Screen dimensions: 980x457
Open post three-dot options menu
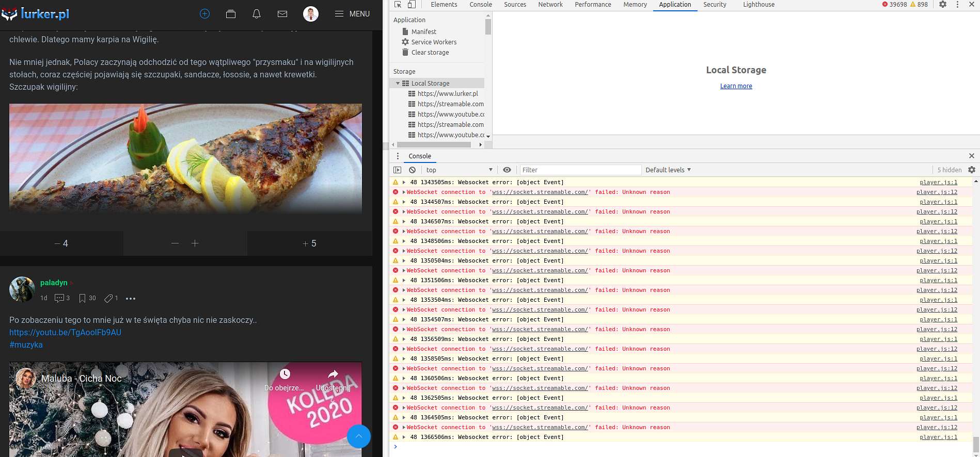(131, 299)
